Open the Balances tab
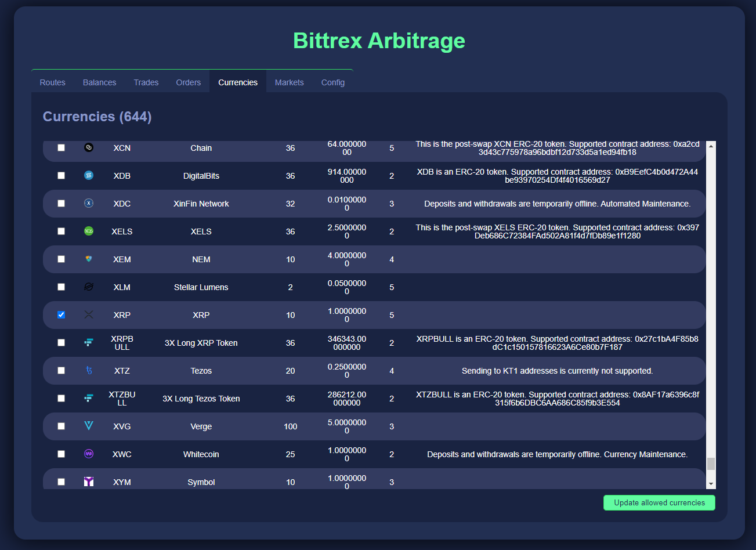 (100, 82)
